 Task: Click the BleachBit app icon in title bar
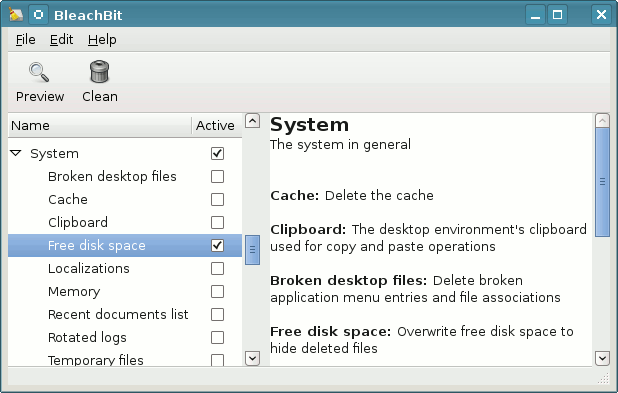(x=16, y=15)
